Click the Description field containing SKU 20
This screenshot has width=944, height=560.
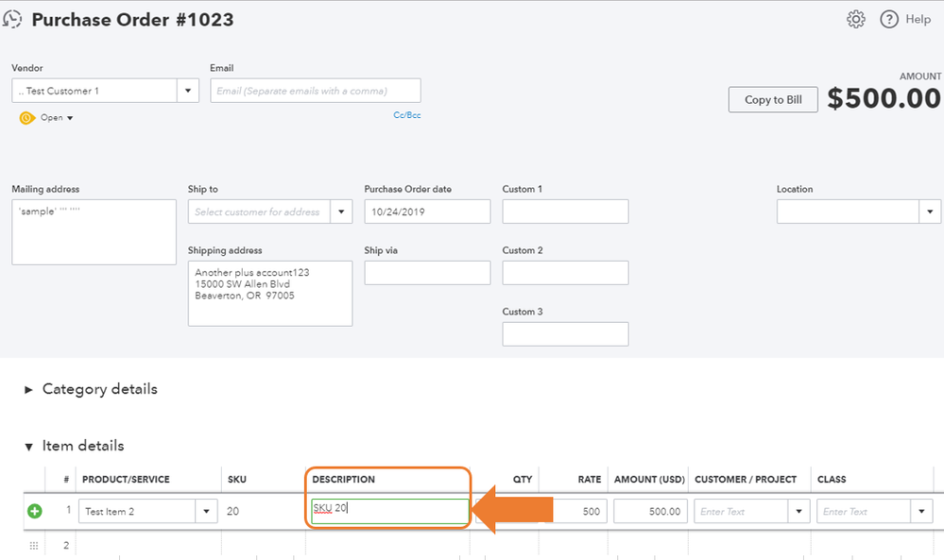(x=388, y=511)
